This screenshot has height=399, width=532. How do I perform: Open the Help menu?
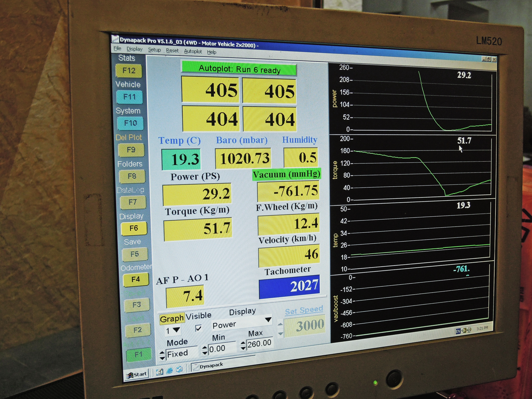212,52
